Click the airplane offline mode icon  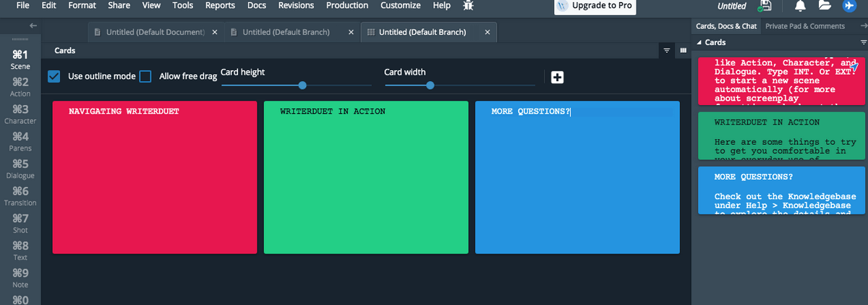click(849, 6)
